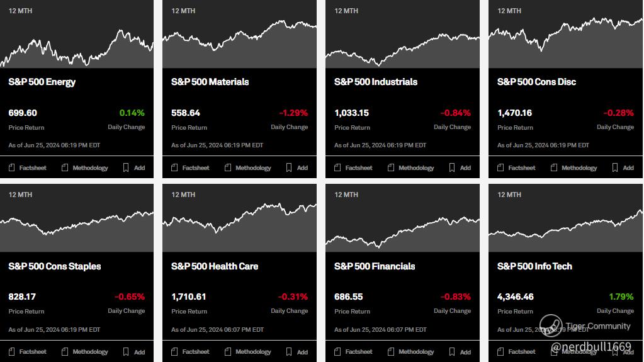644x362 pixels.
Task: Click Methodology document icon under S&P 500 Materials
Action: (x=228, y=168)
